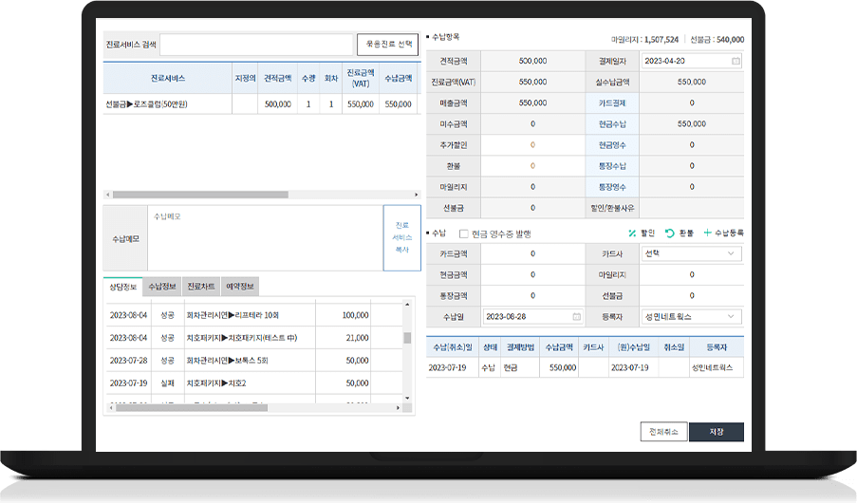Image resolution: width=857 pixels, height=504 pixels.
Task: Click the 결제방법 column header
Action: [520, 347]
